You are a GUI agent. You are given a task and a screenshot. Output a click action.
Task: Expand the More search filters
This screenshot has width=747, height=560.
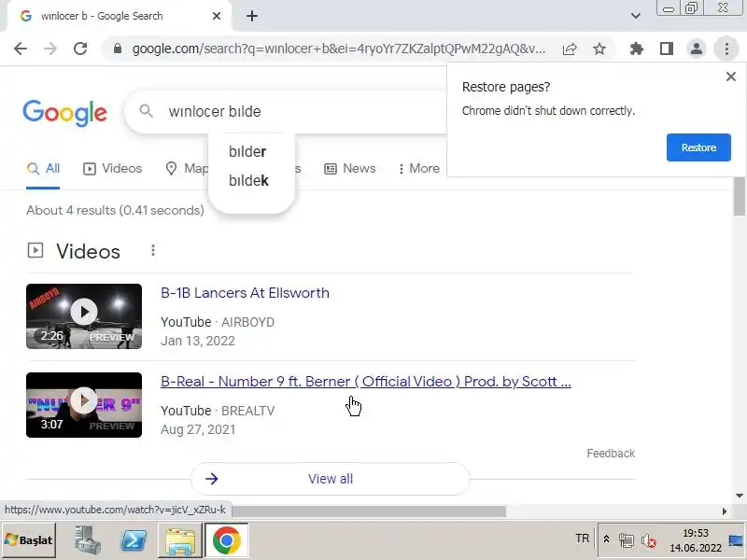click(418, 169)
